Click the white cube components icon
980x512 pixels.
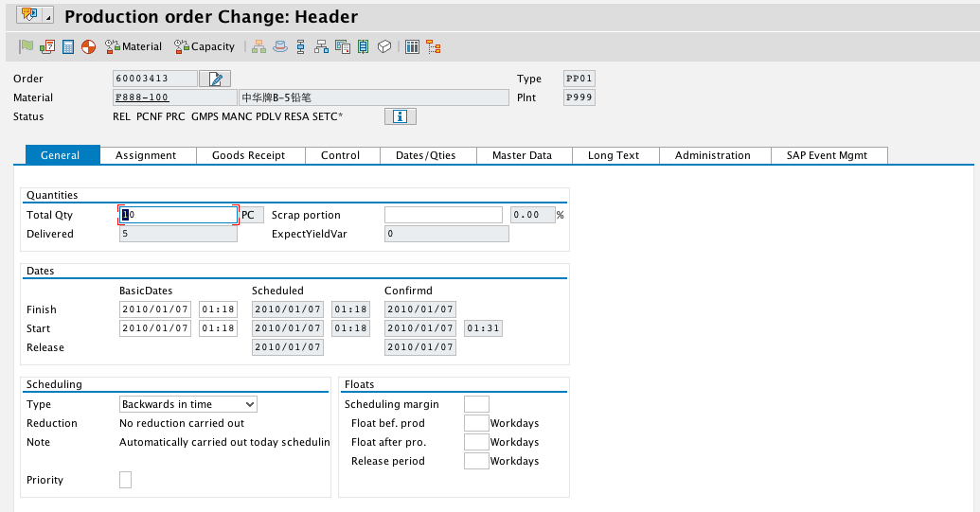click(384, 46)
